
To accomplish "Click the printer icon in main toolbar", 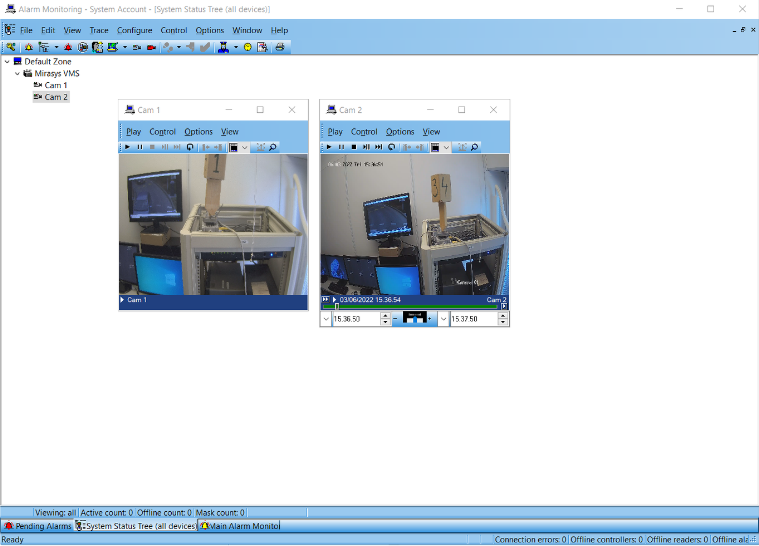I will (x=280, y=47).
